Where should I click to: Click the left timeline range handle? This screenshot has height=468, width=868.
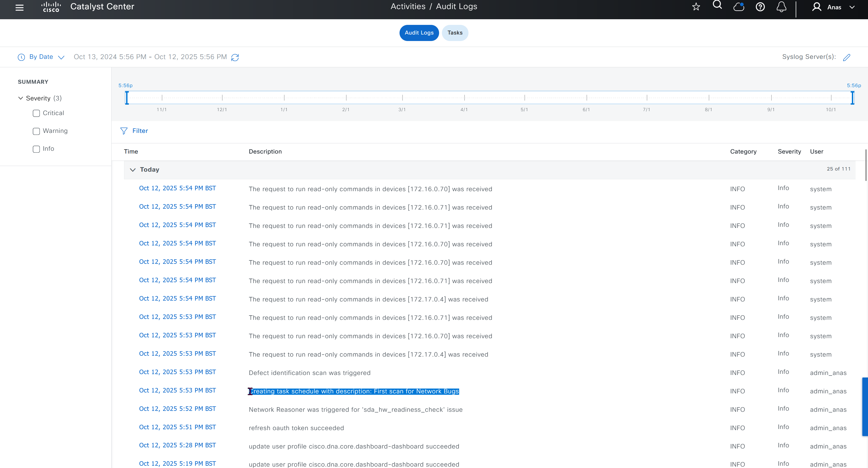coord(127,98)
